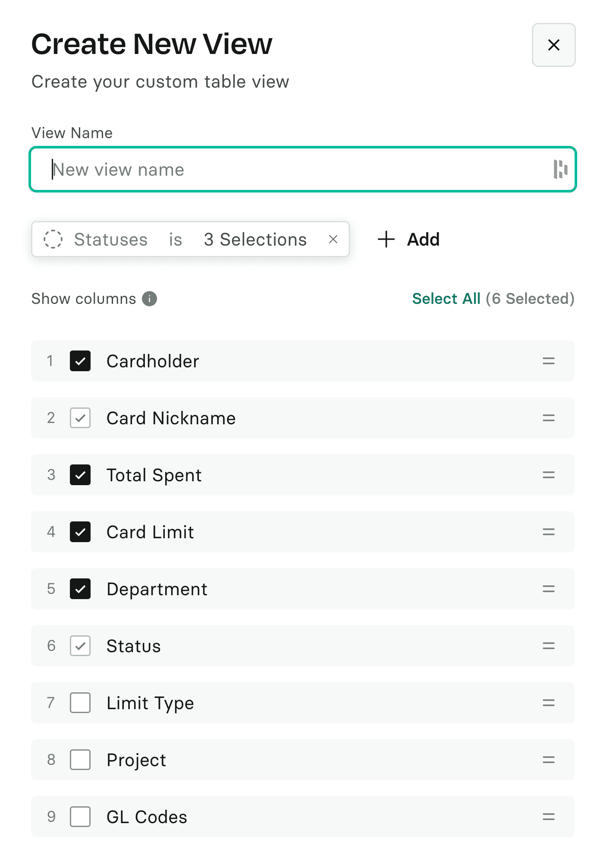Image resolution: width=616 pixels, height=865 pixels.
Task: Open the 'is' filter operator dropdown
Action: tap(175, 240)
